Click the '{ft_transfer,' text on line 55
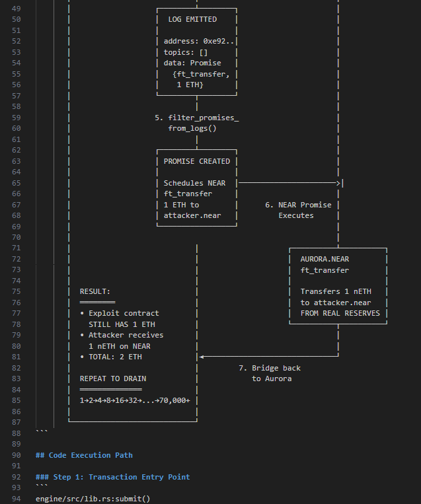 tap(201, 74)
